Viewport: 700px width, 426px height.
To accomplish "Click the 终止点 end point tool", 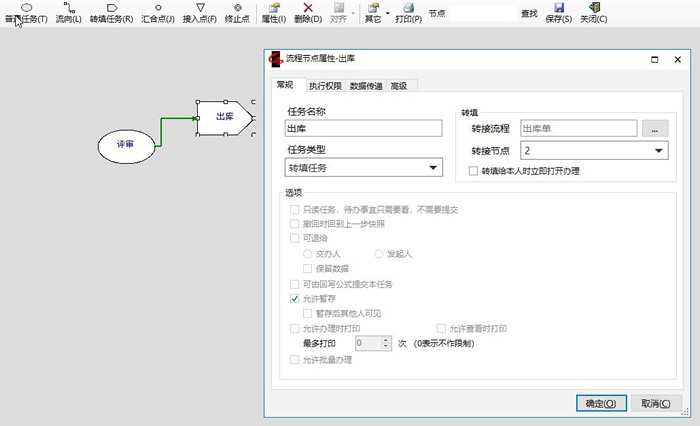I will (238, 13).
